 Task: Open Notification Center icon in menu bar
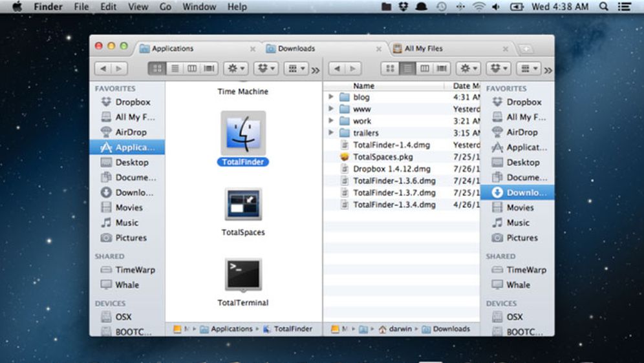click(x=625, y=6)
